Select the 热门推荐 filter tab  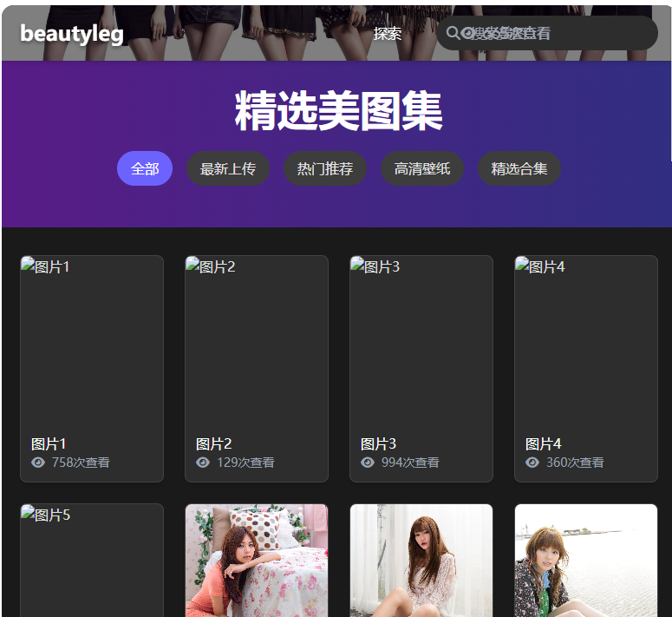tap(325, 168)
